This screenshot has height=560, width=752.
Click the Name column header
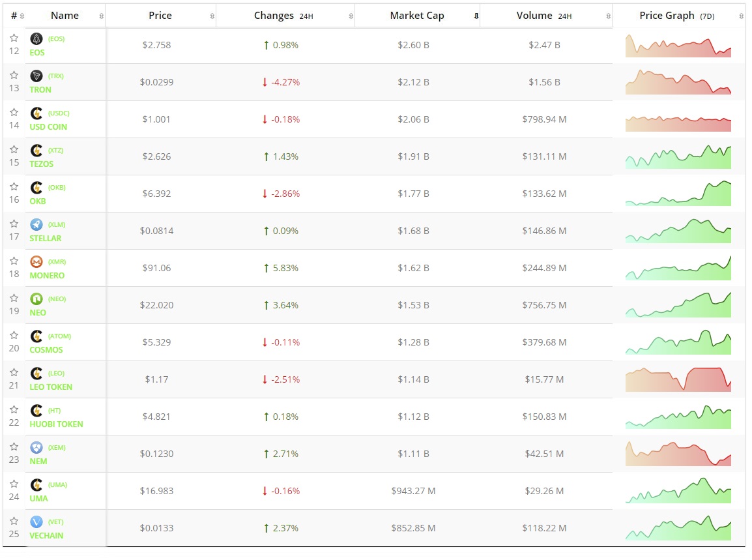coord(65,16)
